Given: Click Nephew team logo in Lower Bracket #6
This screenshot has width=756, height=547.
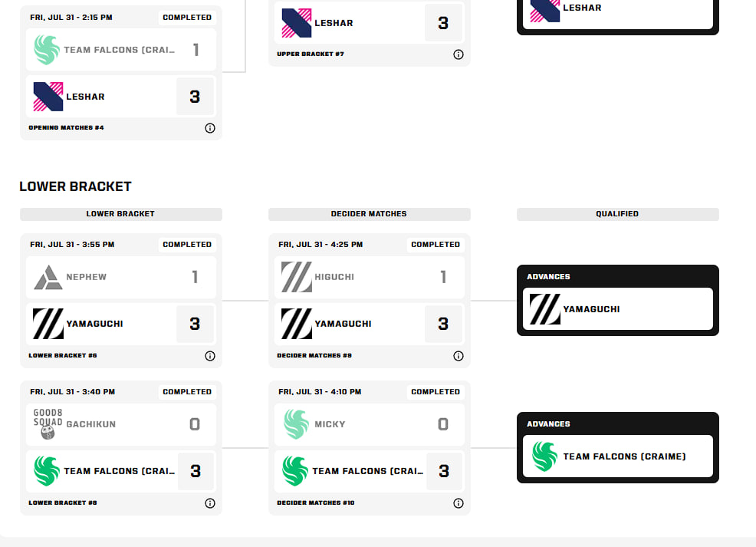Looking at the screenshot, I should click(48, 278).
